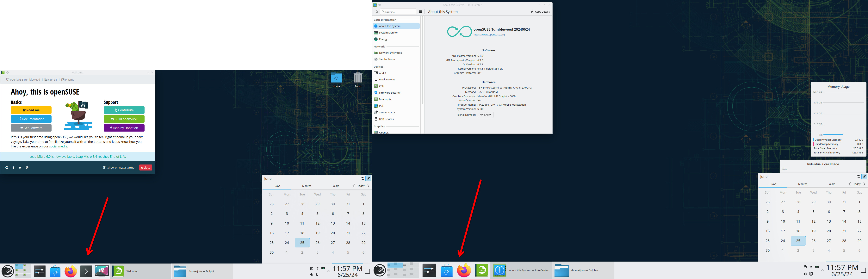Go to previous month on left-screen calendar
This screenshot has height=279, width=868.
[353, 186]
